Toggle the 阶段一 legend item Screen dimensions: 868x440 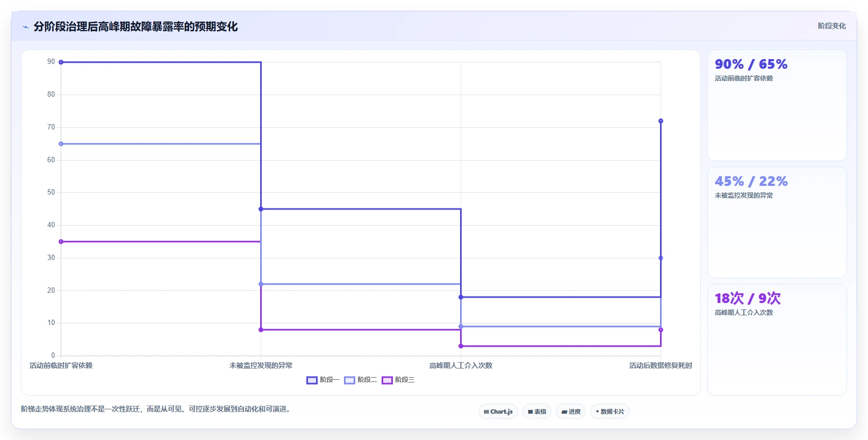(323, 380)
